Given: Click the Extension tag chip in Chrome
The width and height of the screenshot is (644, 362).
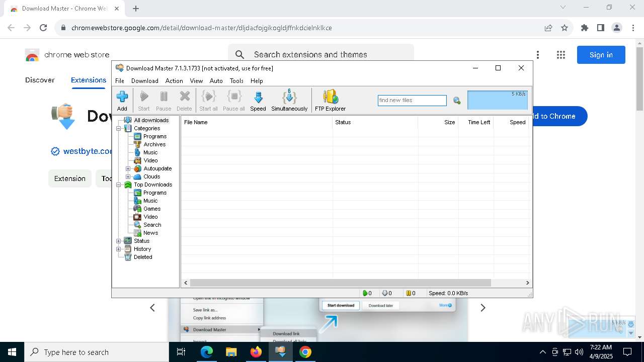Looking at the screenshot, I should click(x=70, y=178).
